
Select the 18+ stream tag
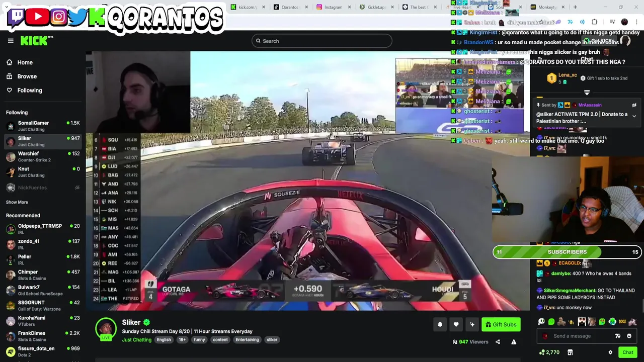click(x=182, y=340)
